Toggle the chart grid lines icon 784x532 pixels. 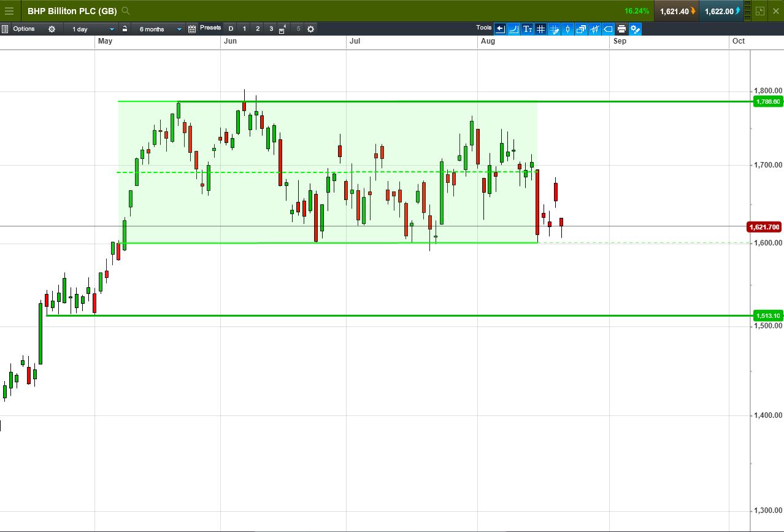point(540,29)
